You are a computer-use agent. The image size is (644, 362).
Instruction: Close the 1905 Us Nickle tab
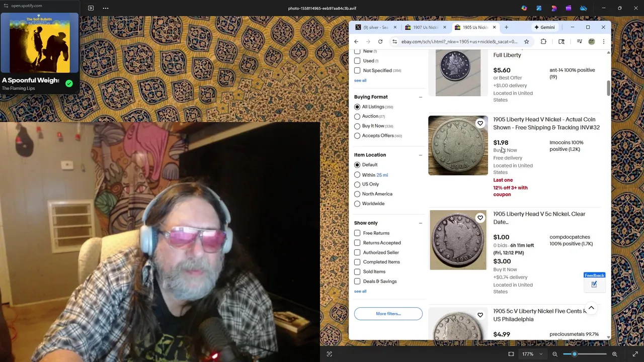pos(494,27)
